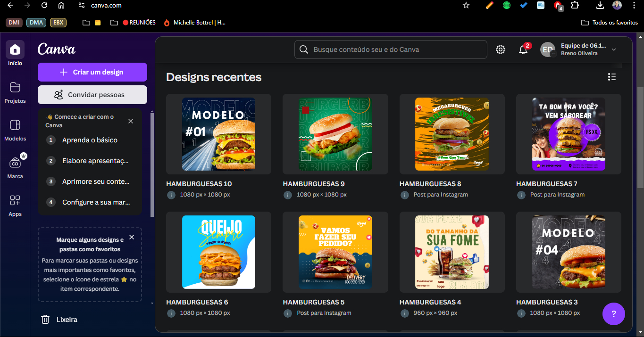Click the Canva search field
Screen dimensions: 644x337
[x=391, y=49]
